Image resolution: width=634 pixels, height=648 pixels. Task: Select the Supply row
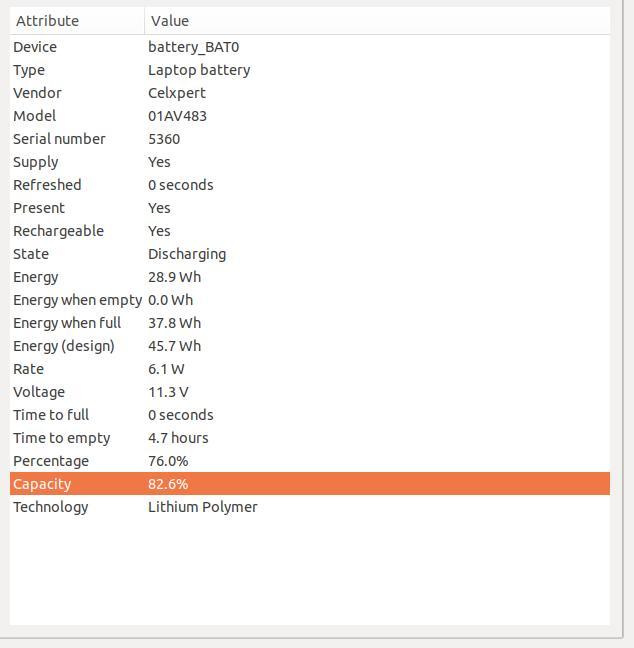pos(310,162)
